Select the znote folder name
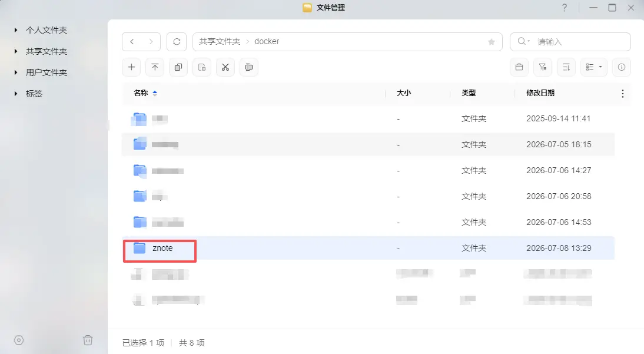644x354 pixels. tap(162, 249)
